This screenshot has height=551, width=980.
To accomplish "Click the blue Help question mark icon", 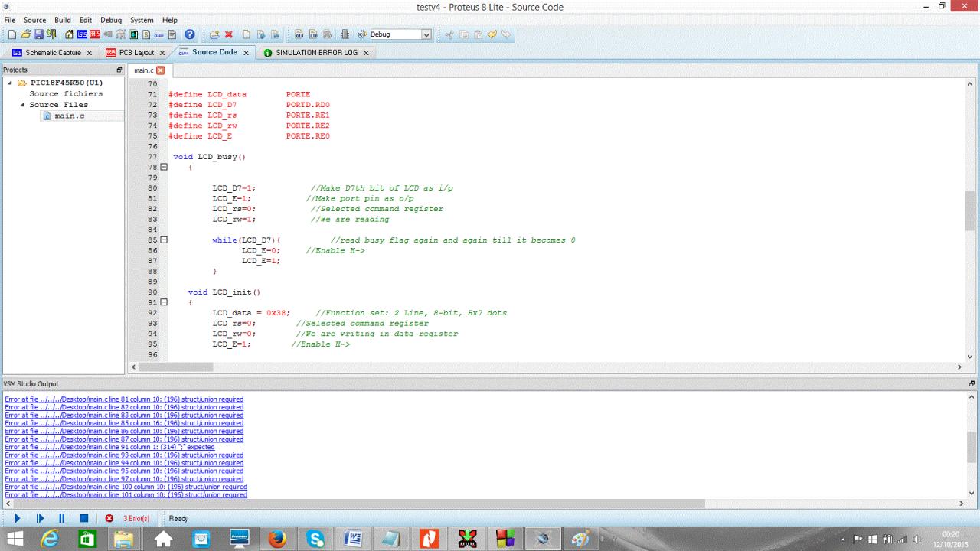I will coord(190,34).
